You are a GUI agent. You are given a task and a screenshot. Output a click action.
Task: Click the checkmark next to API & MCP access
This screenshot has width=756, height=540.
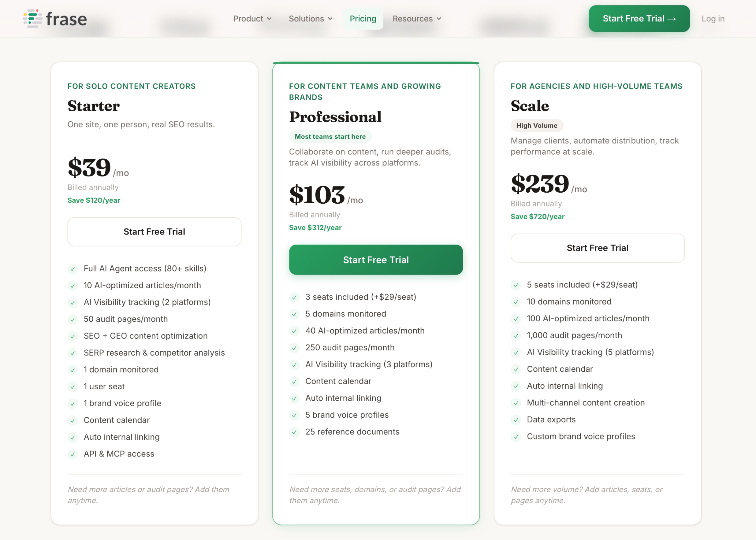point(73,454)
